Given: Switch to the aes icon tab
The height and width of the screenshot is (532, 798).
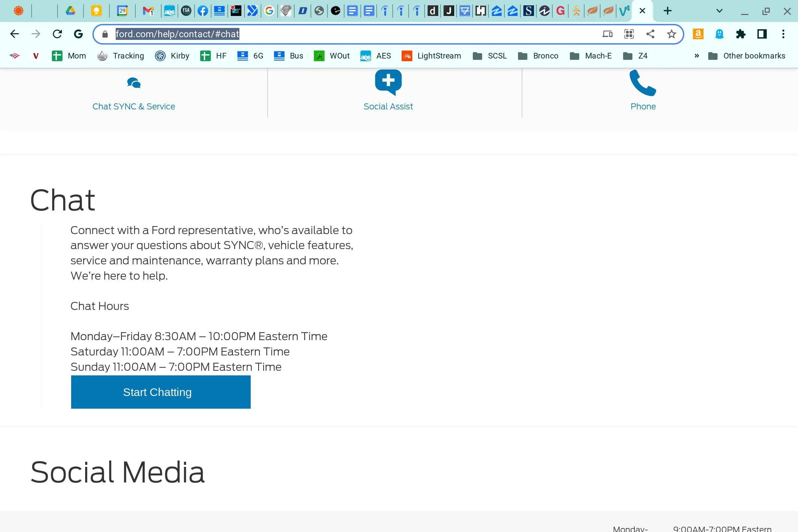Looking at the screenshot, I should [x=169, y=11].
